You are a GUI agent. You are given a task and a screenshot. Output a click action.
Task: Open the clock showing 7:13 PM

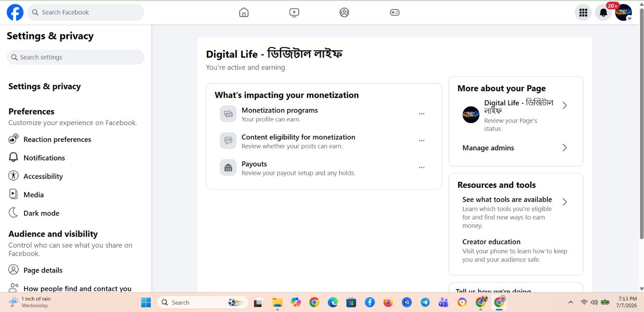(x=627, y=302)
